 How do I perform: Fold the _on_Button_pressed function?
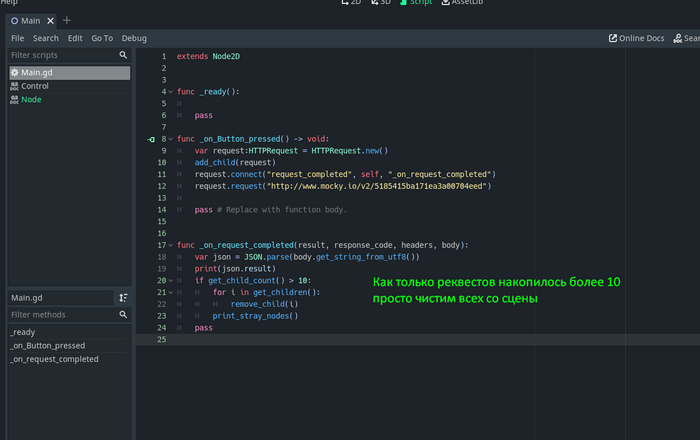tap(170, 139)
